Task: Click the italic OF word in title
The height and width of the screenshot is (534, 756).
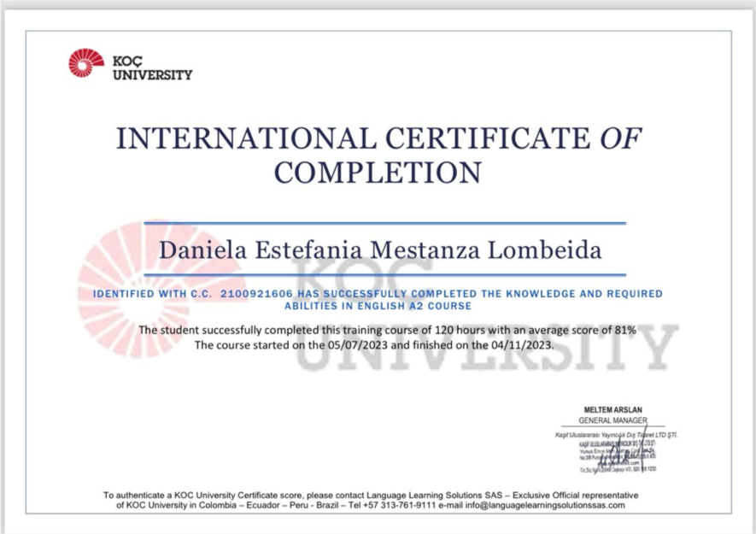Action: click(x=620, y=138)
